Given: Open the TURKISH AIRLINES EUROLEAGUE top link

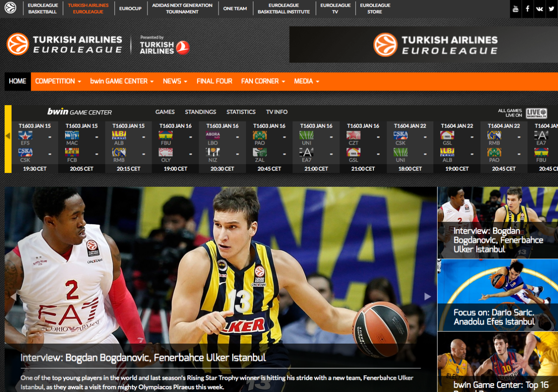Looking at the screenshot, I should (88, 8).
